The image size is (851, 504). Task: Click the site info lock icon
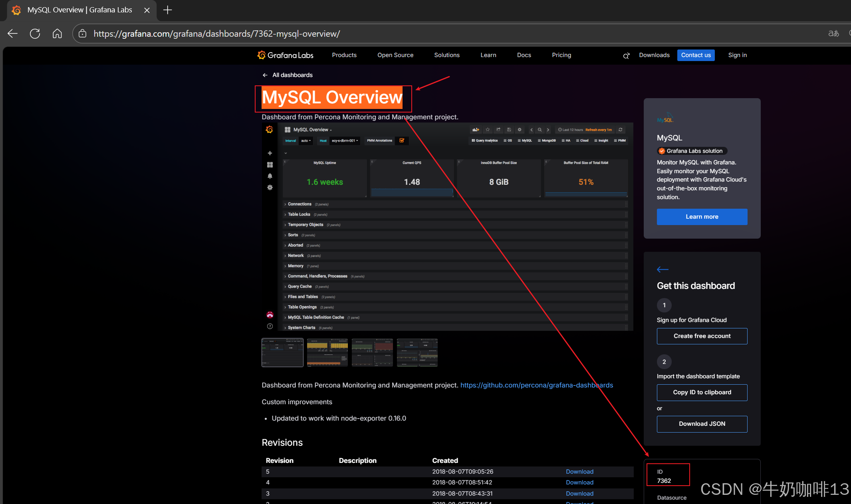(x=83, y=34)
